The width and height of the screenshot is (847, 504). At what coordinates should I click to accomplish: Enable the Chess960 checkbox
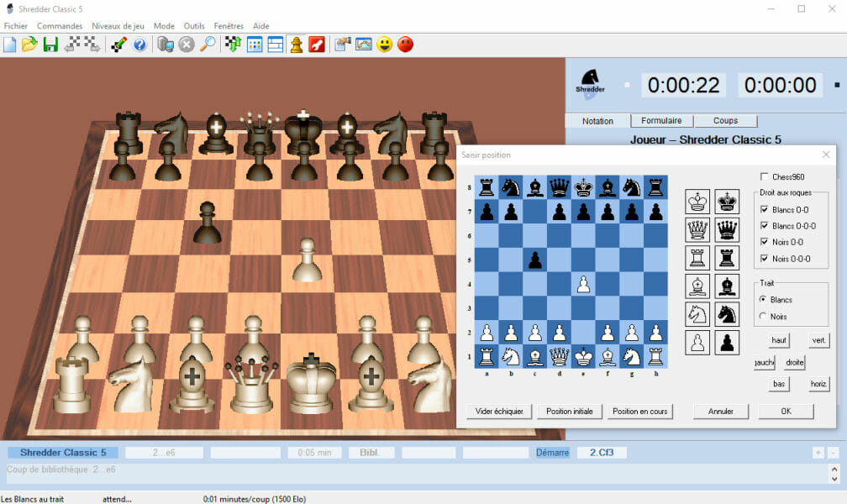tap(764, 176)
